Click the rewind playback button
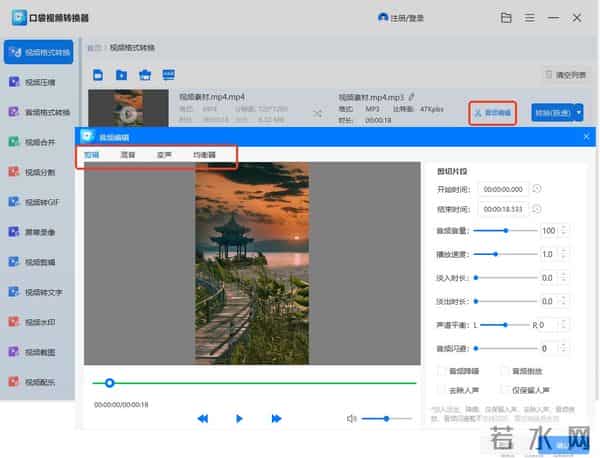Viewport: 600px width, 458px height. coord(203,419)
